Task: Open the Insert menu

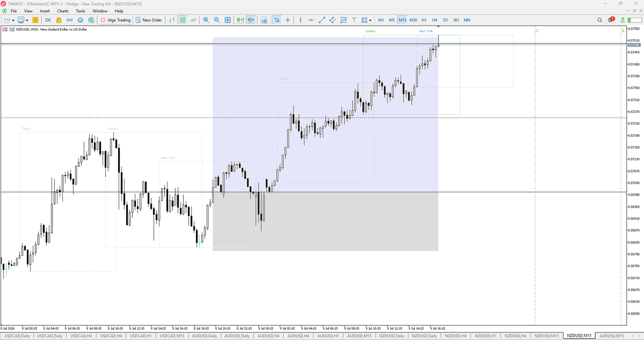Action: (45, 11)
